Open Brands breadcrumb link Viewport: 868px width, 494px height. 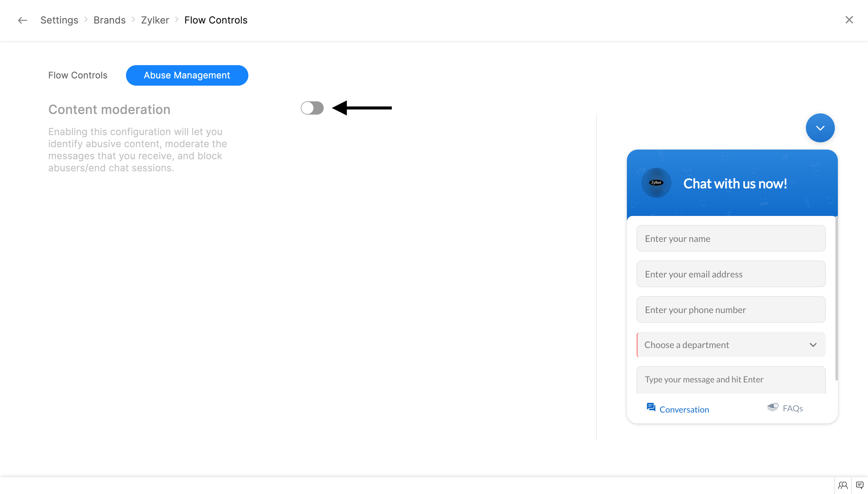pyautogui.click(x=109, y=21)
